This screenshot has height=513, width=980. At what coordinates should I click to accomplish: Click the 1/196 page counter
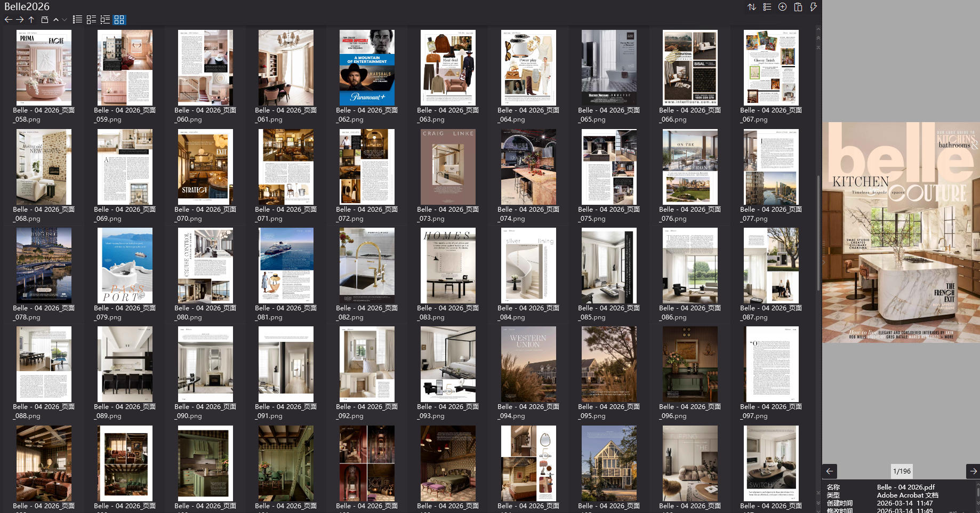(902, 471)
